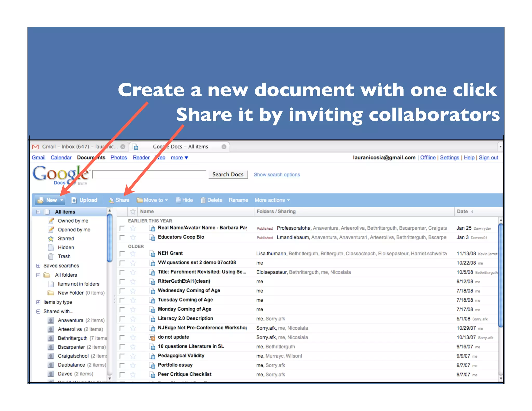Click the New document icon in toolbar

(x=40, y=200)
